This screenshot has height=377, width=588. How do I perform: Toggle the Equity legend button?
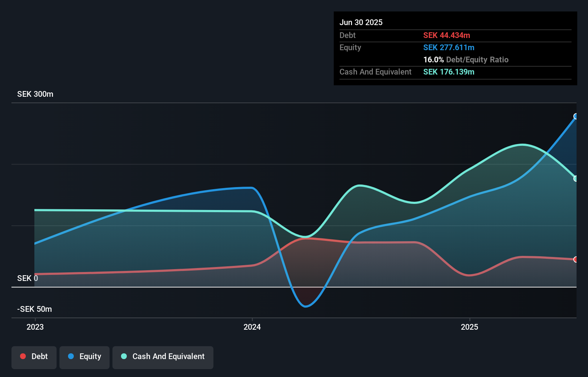pyautogui.click(x=85, y=357)
